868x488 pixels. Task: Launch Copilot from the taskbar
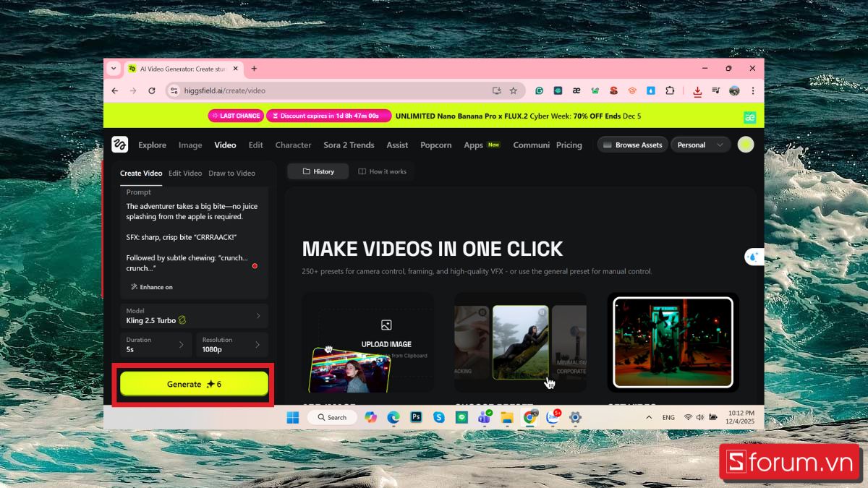tap(371, 417)
